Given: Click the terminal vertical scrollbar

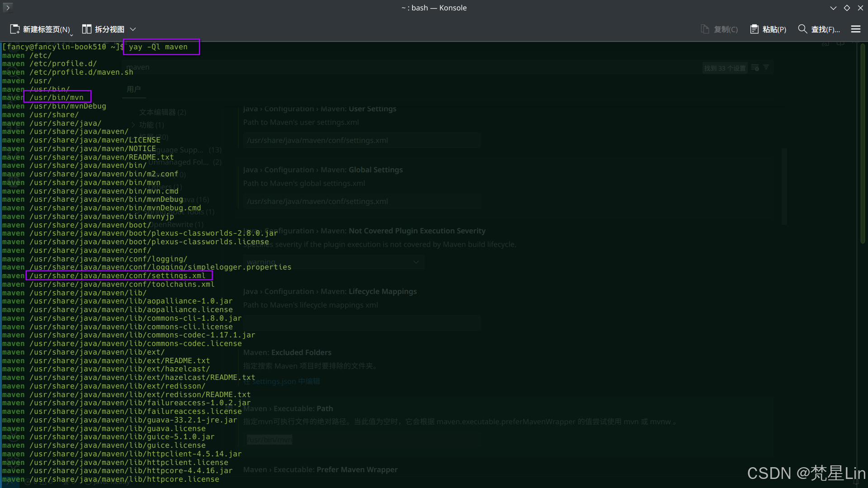Looking at the screenshot, I should [x=863, y=144].
